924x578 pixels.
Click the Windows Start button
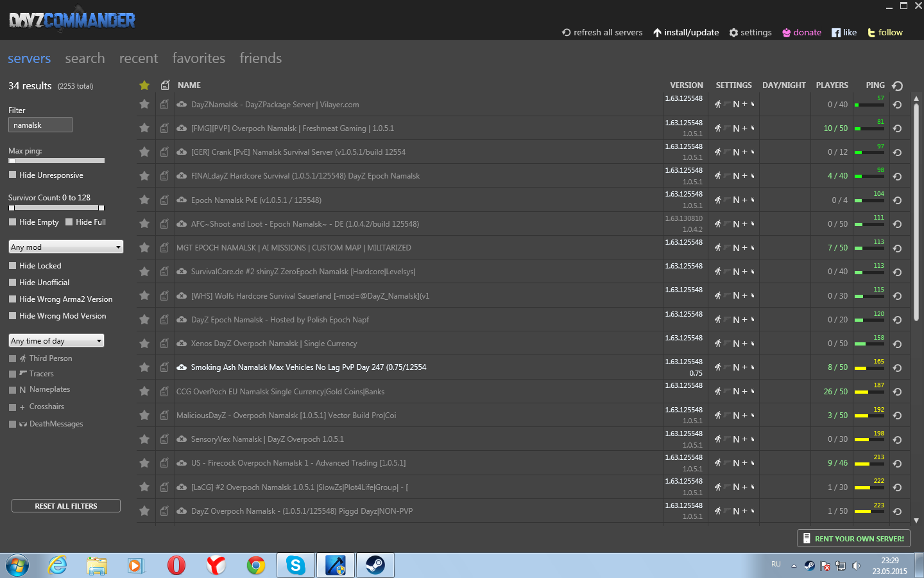pos(17,565)
